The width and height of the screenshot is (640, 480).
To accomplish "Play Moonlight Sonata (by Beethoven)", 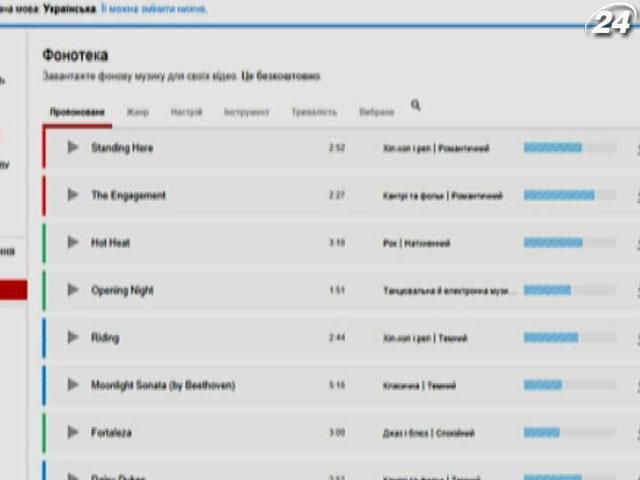I will (x=73, y=384).
